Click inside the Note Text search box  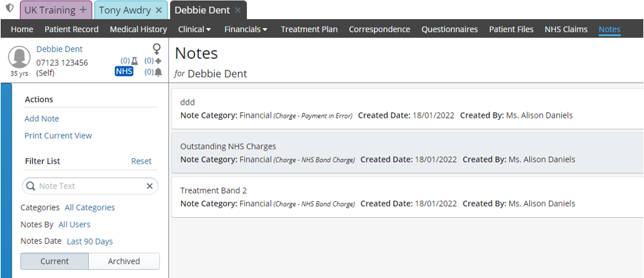(90, 186)
